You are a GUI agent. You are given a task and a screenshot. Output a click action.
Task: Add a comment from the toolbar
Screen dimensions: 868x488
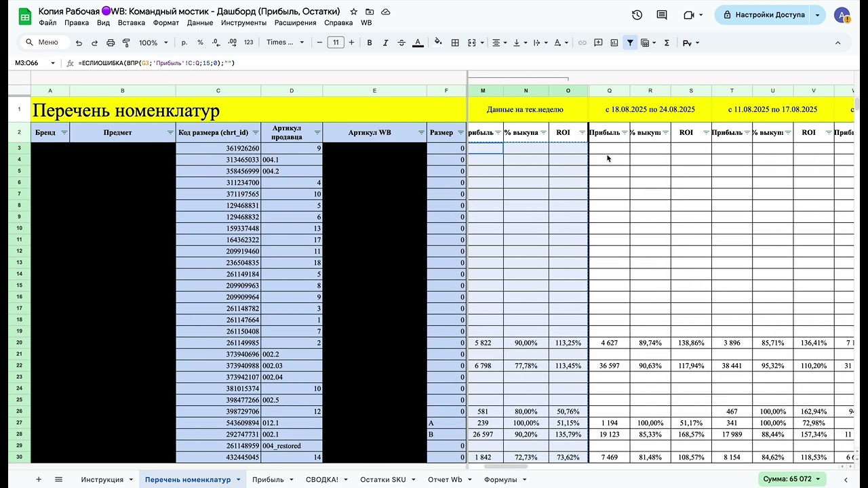[598, 43]
